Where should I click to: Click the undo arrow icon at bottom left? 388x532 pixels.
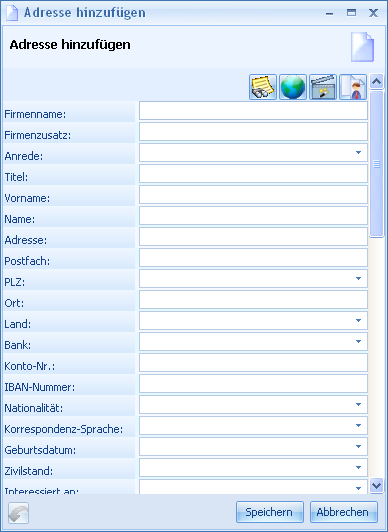tap(18, 512)
